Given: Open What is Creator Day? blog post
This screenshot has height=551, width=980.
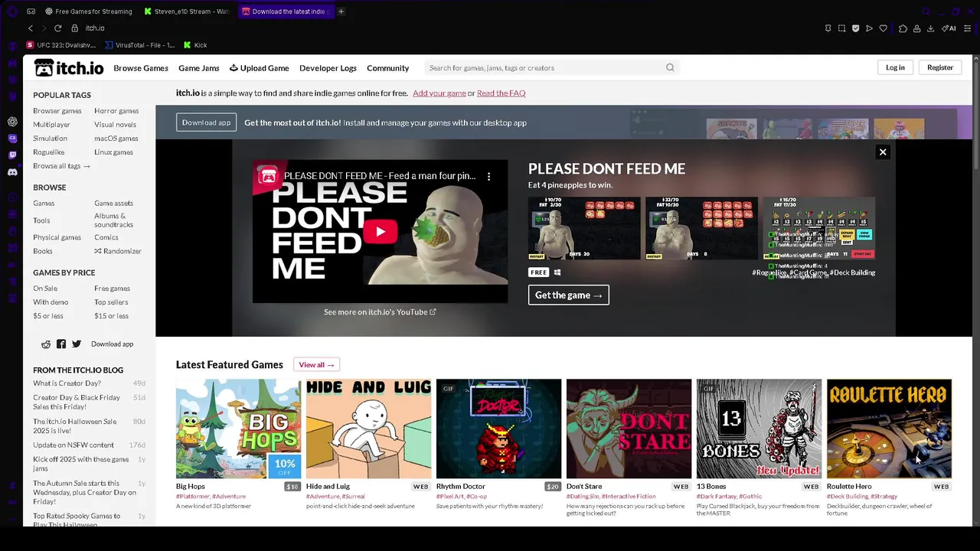Looking at the screenshot, I should pyautogui.click(x=67, y=383).
